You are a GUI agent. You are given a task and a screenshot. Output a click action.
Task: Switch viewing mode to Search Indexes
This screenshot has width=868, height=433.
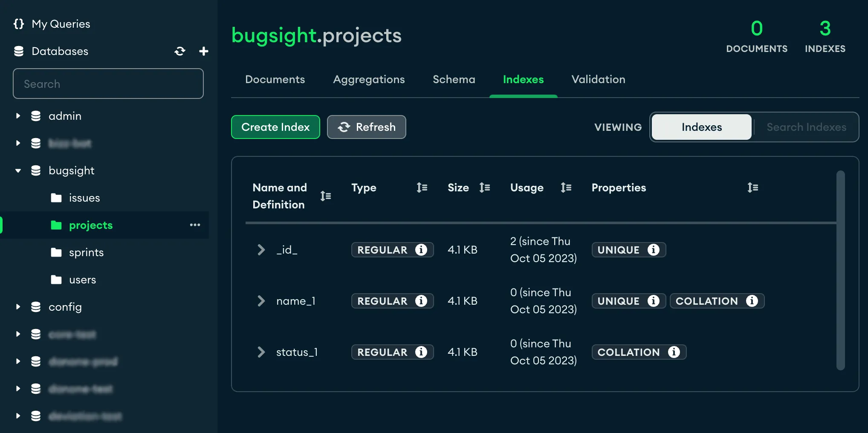pos(806,127)
